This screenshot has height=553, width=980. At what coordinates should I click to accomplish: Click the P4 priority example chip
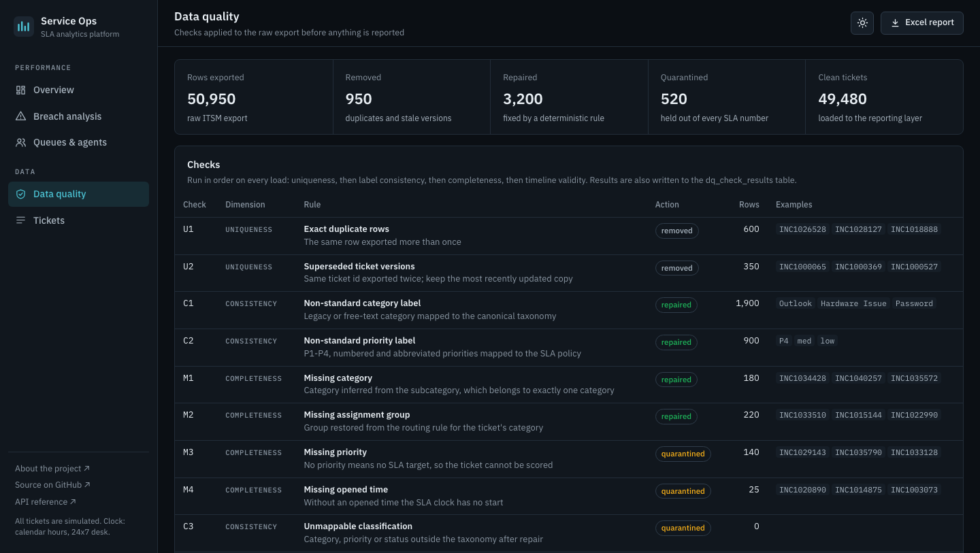click(784, 341)
